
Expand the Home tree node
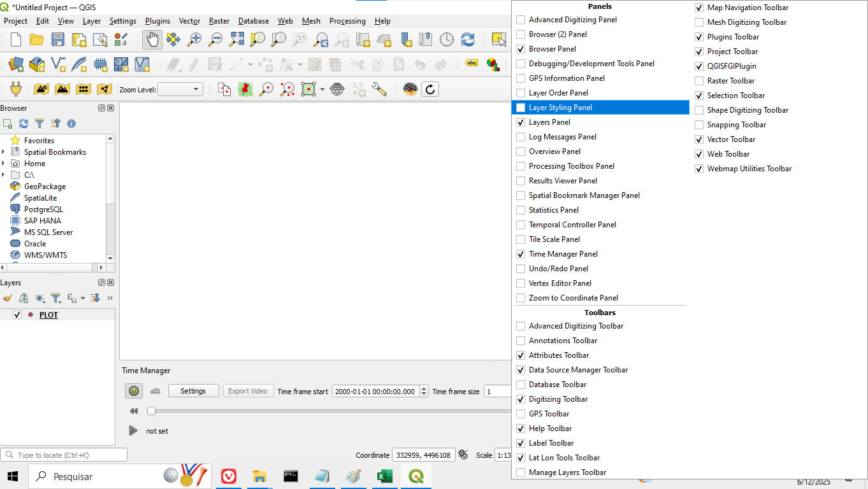pos(4,163)
